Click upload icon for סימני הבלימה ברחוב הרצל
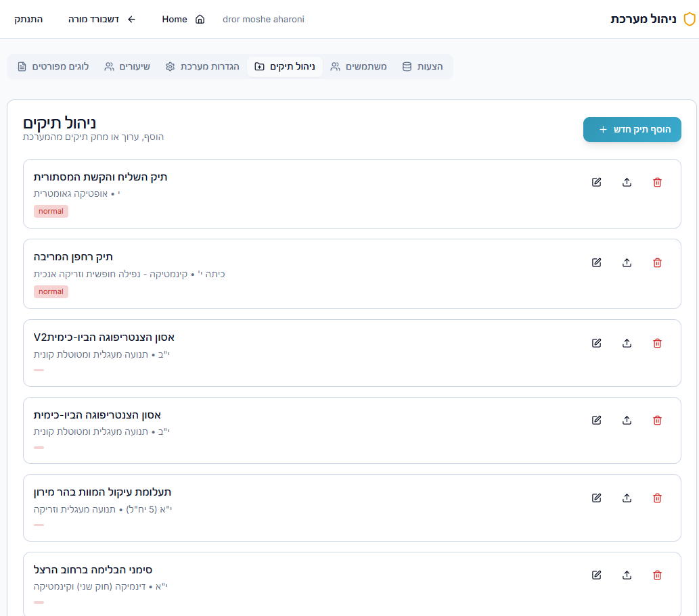This screenshot has height=616, width=699. [x=627, y=575]
